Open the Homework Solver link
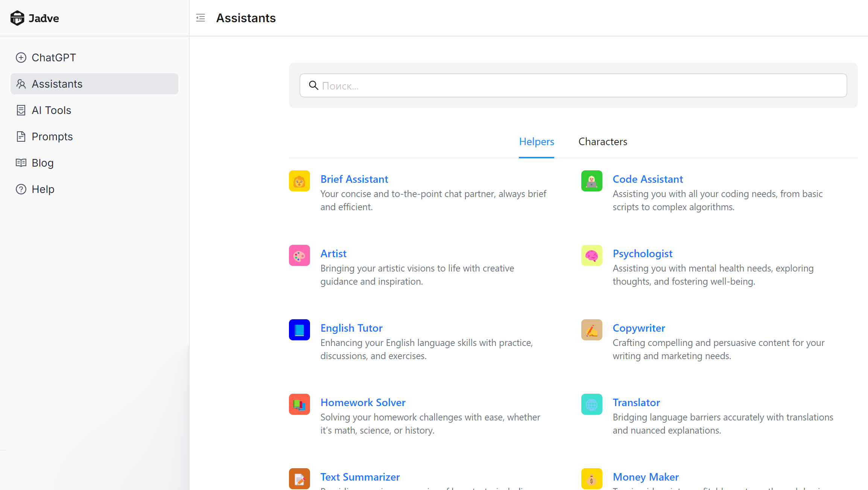868x490 pixels. point(363,402)
